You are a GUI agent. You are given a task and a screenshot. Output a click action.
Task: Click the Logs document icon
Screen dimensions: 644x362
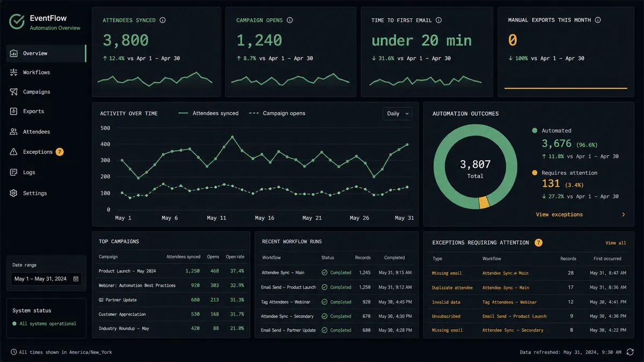[13, 173]
